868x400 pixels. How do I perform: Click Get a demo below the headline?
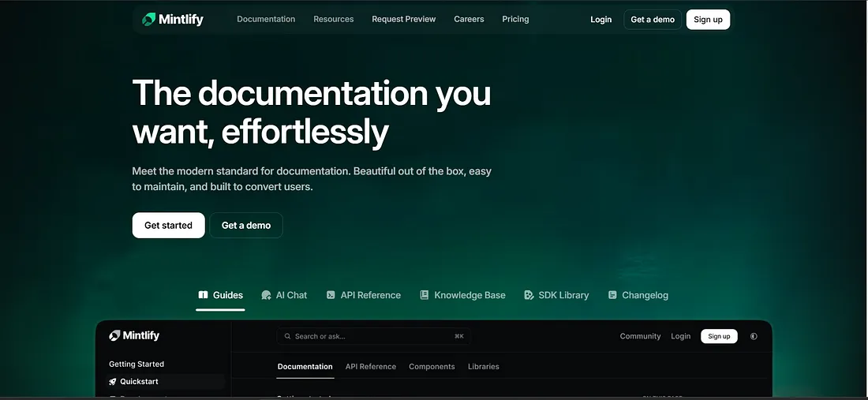(x=245, y=225)
